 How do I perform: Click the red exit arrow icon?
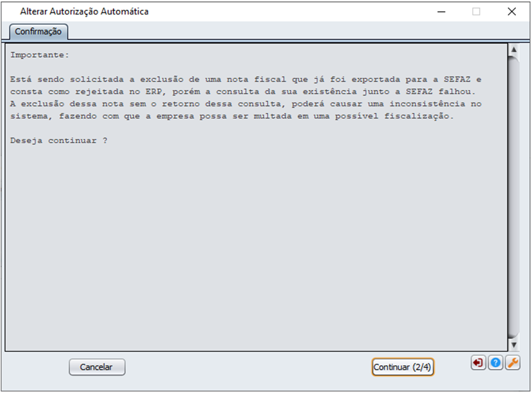click(478, 363)
